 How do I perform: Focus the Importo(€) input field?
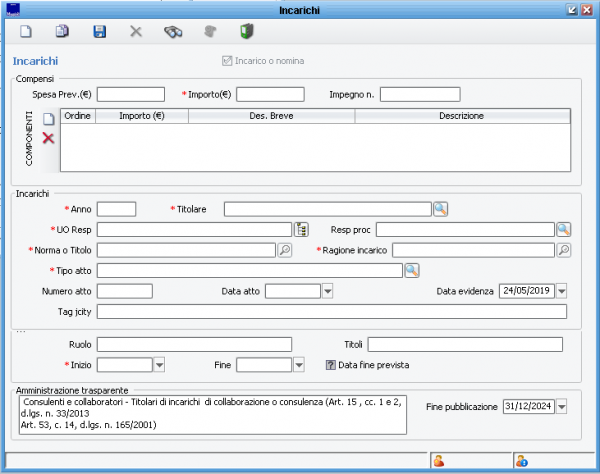tap(270, 94)
